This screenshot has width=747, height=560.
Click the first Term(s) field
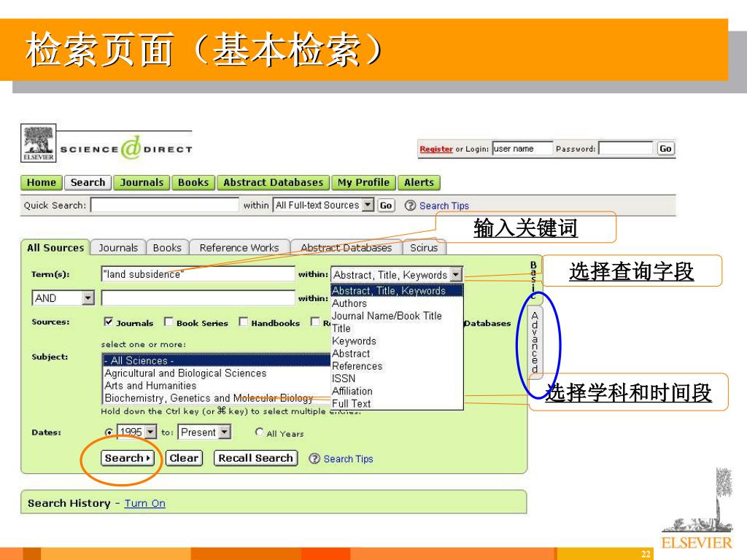(x=198, y=274)
